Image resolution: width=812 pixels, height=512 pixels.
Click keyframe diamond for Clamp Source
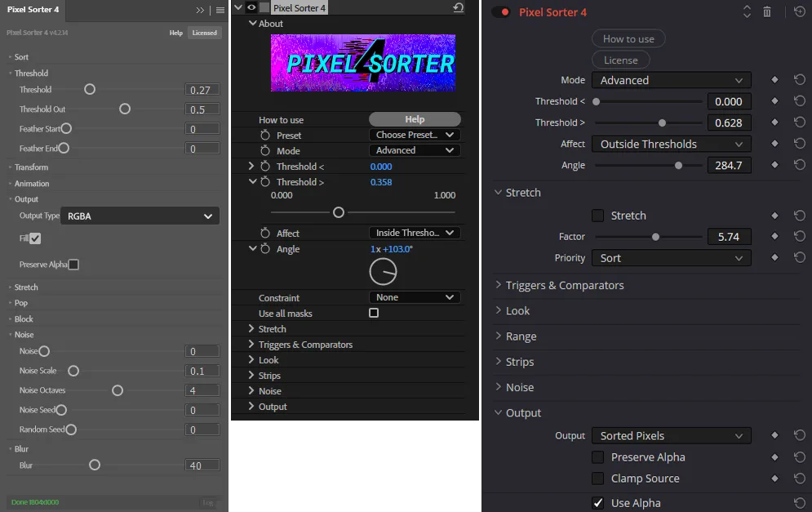(x=774, y=479)
